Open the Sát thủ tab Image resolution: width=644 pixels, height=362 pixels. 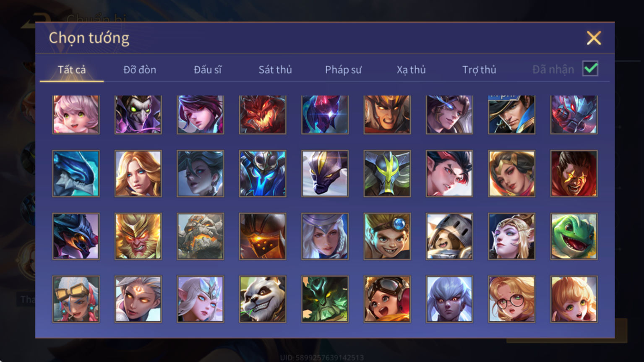click(275, 70)
